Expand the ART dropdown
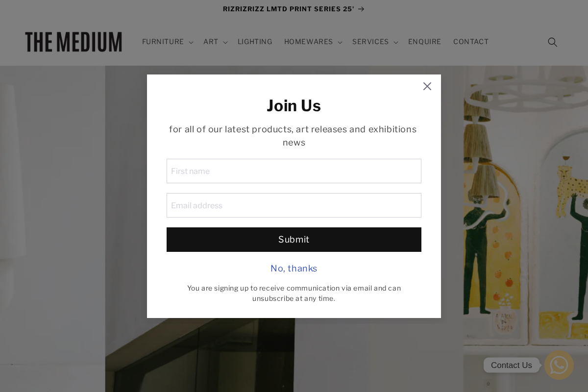This screenshot has height=392, width=588. click(x=225, y=42)
